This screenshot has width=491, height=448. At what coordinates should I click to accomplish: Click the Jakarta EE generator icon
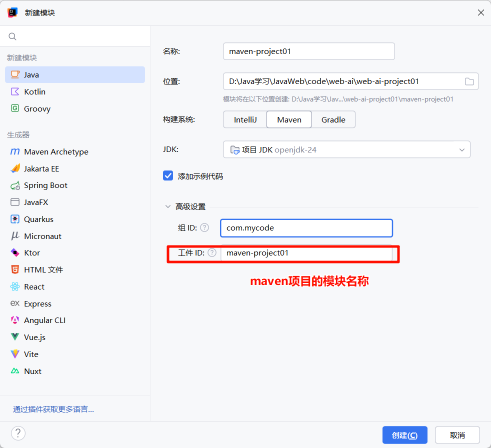(x=15, y=168)
